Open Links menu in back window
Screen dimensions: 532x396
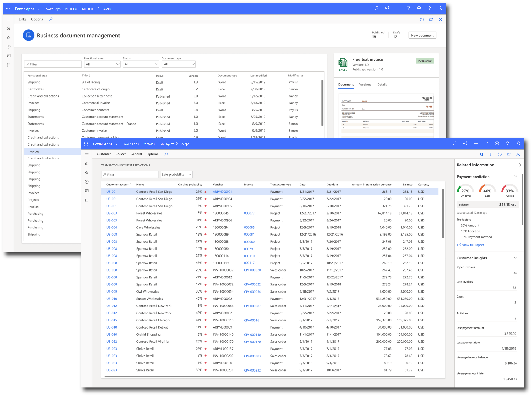click(23, 19)
